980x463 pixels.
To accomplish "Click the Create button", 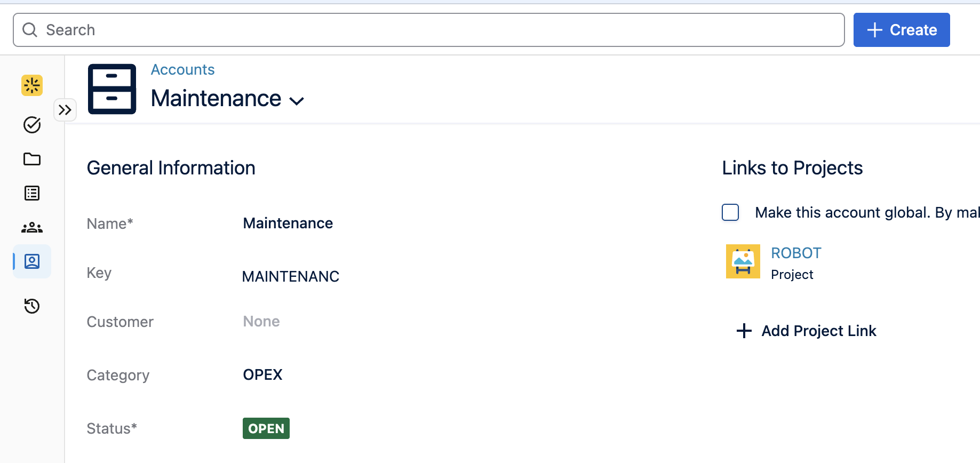I will pyautogui.click(x=902, y=30).
